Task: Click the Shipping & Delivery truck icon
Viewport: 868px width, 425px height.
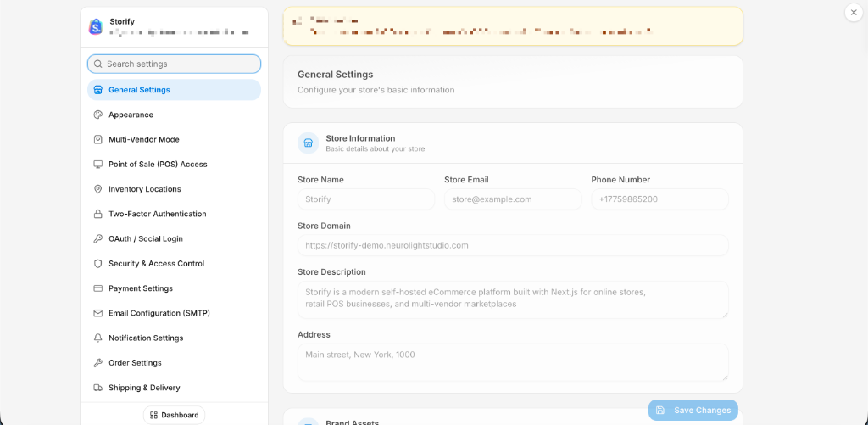Action: [98, 388]
